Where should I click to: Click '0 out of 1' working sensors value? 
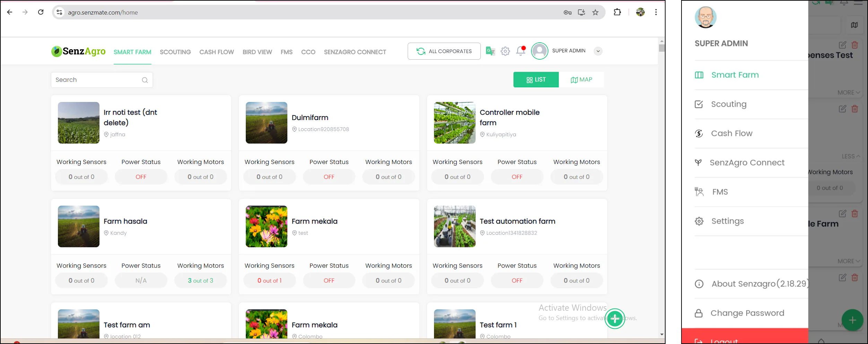coord(269,281)
